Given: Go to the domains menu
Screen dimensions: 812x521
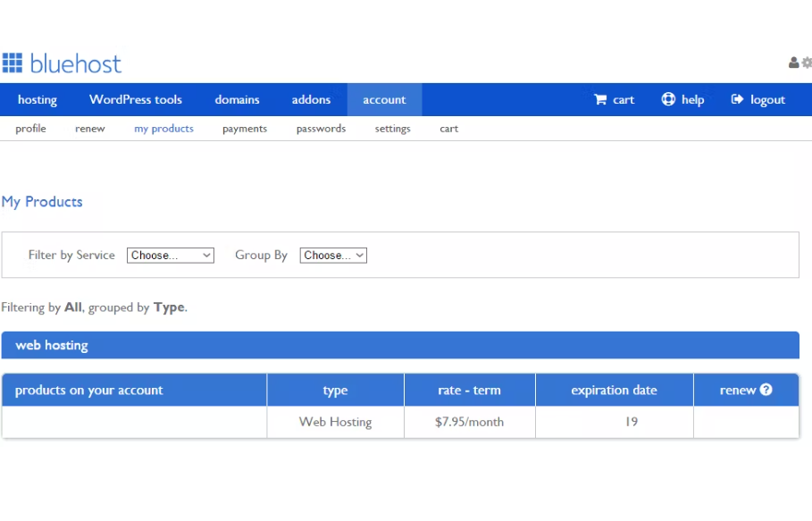Looking at the screenshot, I should [238, 99].
